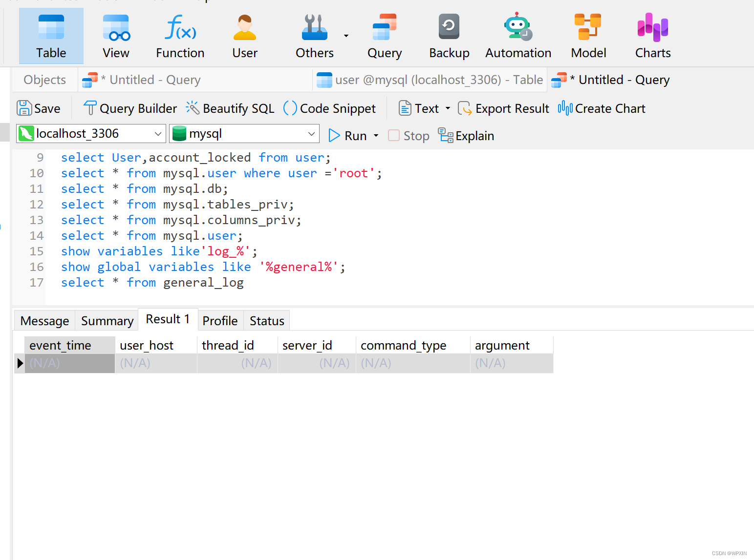The height and width of the screenshot is (560, 754).
Task: Open the localhost_3306 connection dropdown
Action: (91, 134)
